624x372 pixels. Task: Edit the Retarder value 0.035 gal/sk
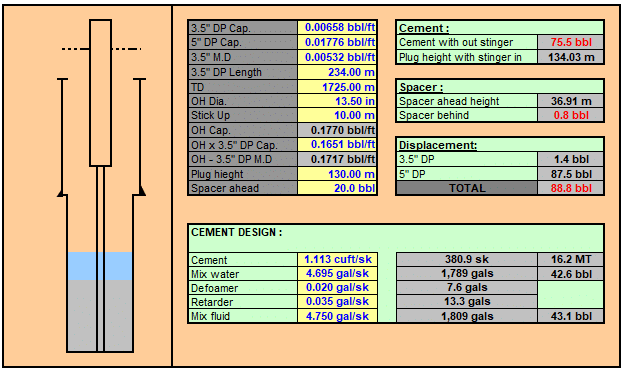(x=337, y=302)
